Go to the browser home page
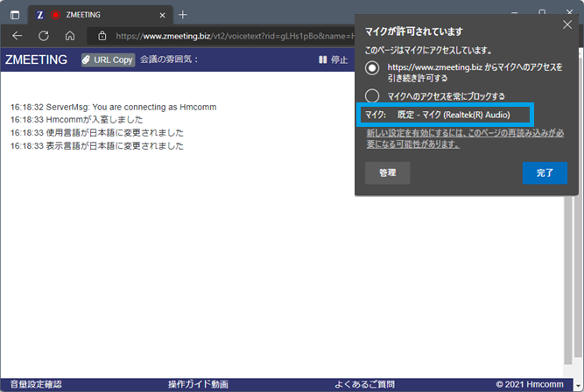Image resolution: width=584 pixels, height=392 pixels. [69, 36]
